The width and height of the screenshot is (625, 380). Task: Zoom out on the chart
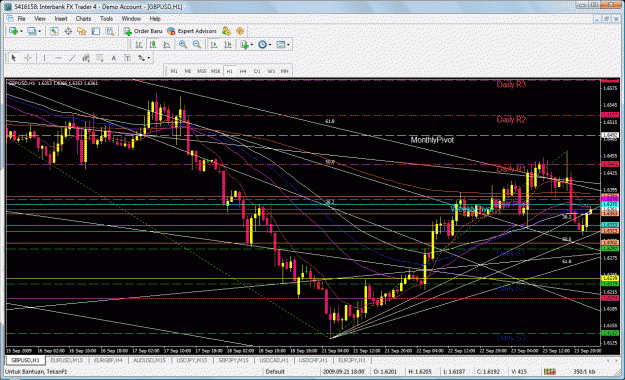(197, 45)
